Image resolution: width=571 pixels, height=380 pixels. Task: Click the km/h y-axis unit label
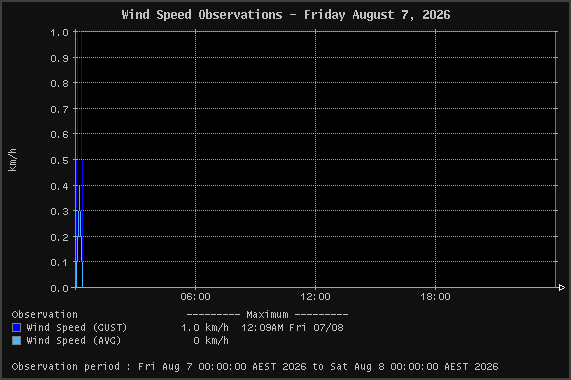coord(12,160)
